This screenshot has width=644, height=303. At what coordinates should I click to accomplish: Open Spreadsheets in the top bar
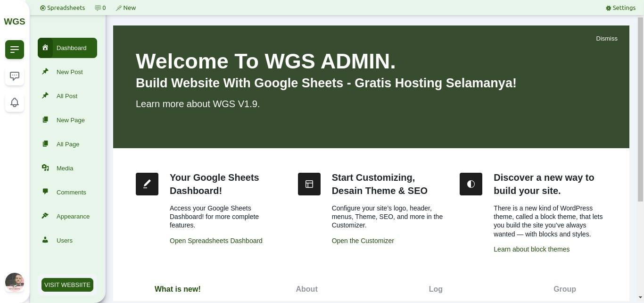click(63, 8)
